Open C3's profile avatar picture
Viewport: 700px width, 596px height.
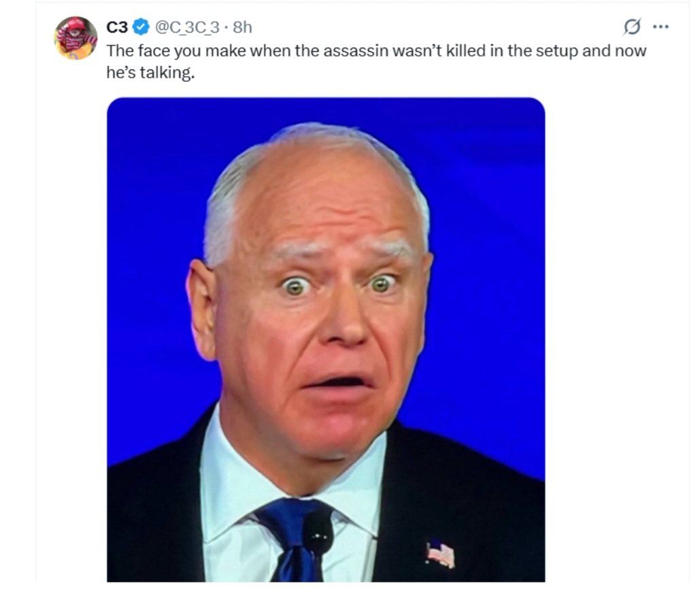click(x=76, y=37)
